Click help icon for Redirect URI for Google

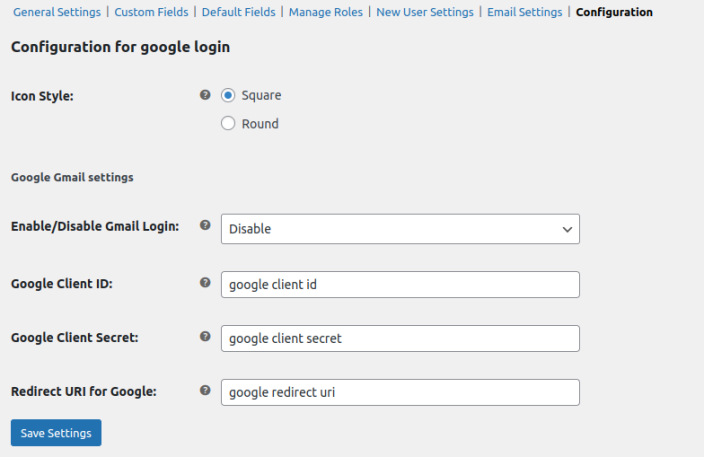pos(205,391)
